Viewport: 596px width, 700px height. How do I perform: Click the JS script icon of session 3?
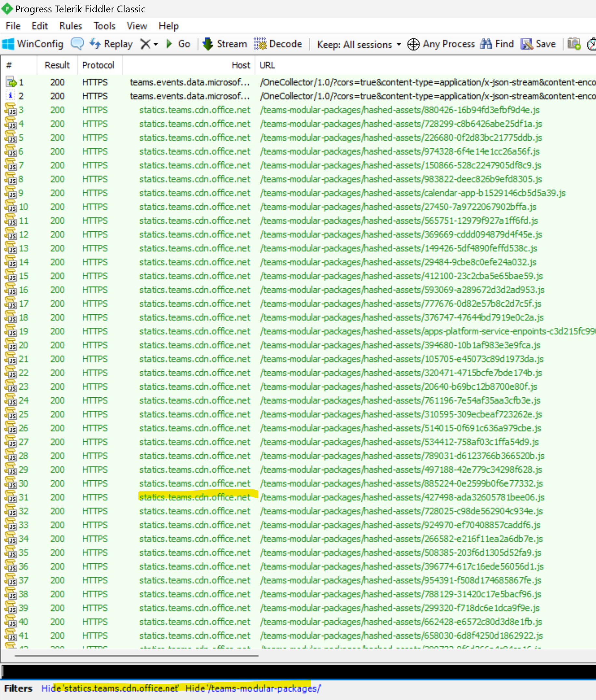10,110
